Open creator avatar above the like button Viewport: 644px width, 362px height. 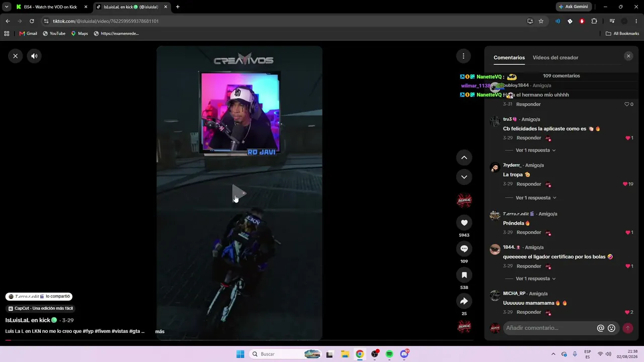pyautogui.click(x=464, y=201)
